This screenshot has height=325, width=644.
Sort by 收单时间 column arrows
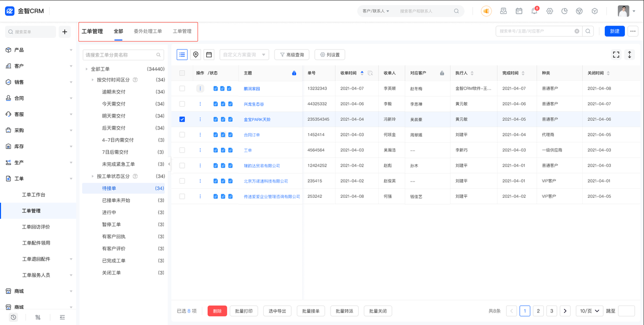coord(362,73)
